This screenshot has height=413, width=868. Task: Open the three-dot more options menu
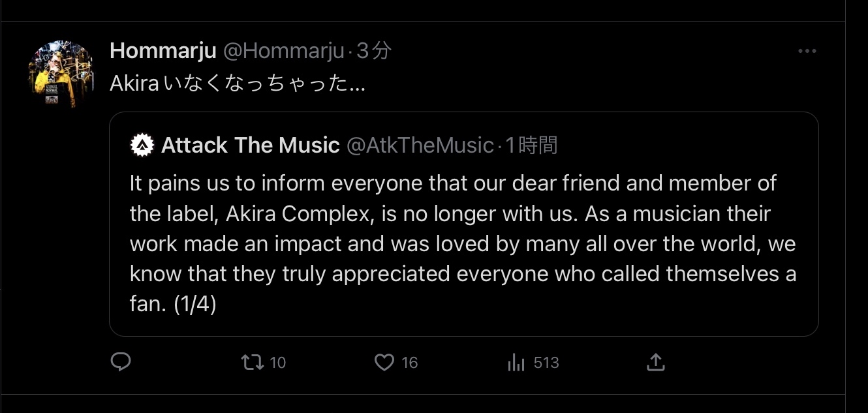point(807,51)
